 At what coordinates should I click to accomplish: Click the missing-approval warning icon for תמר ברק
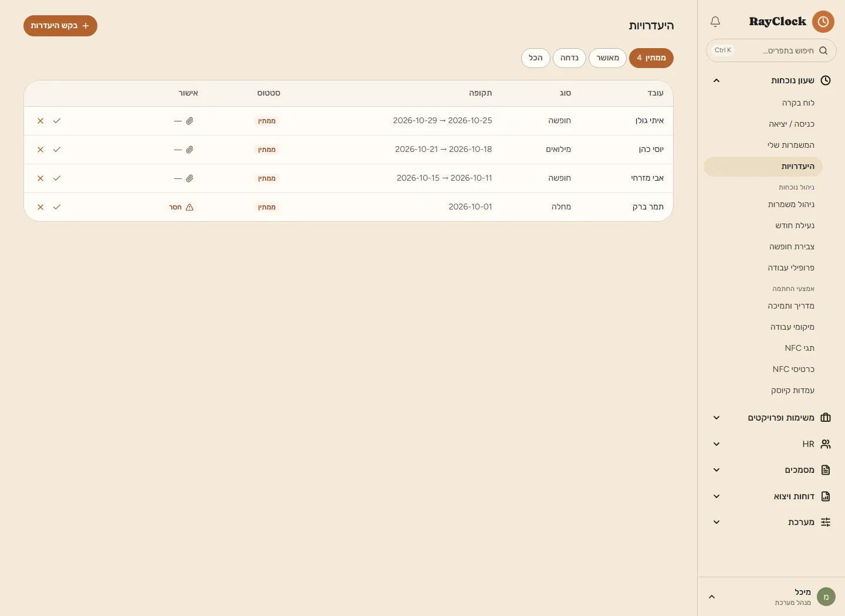tap(190, 207)
